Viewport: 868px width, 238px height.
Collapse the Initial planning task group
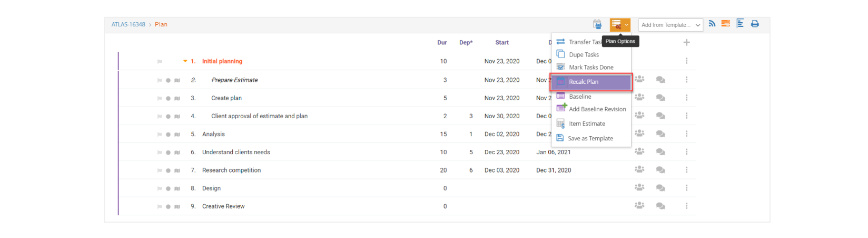click(185, 61)
